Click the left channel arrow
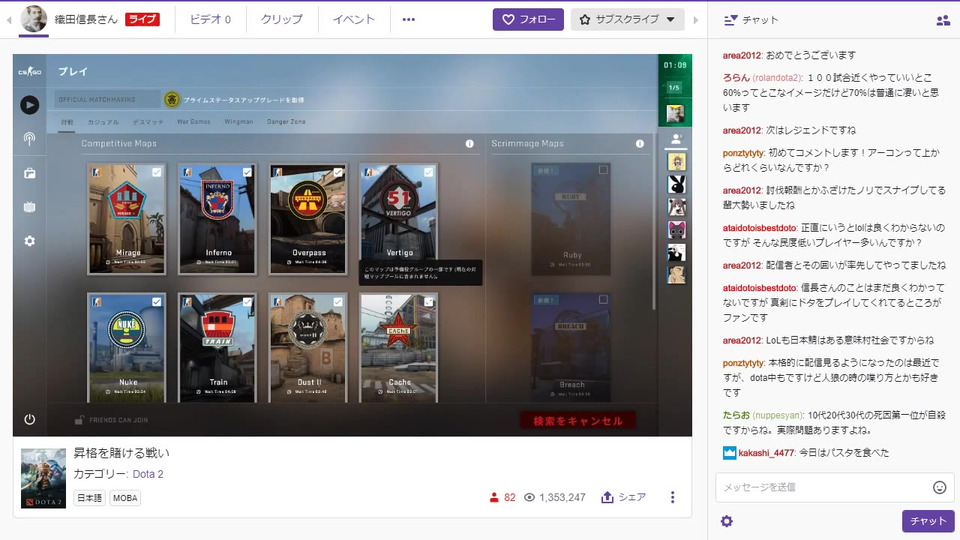The height and width of the screenshot is (540, 960). (x=9, y=20)
